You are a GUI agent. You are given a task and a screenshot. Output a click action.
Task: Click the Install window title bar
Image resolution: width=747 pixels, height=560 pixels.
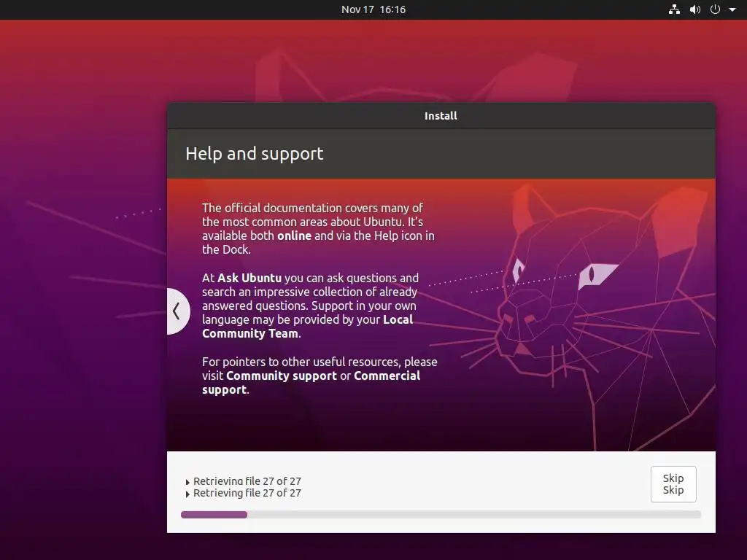441,116
